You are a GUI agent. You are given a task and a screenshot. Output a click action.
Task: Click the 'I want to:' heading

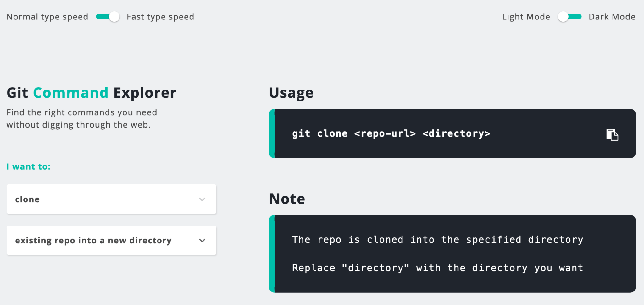point(28,166)
